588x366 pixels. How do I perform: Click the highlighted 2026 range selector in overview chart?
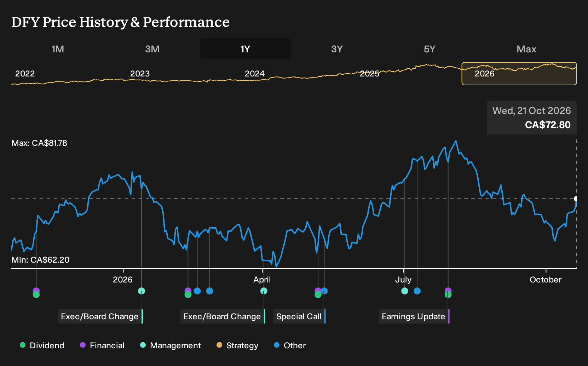tap(519, 74)
